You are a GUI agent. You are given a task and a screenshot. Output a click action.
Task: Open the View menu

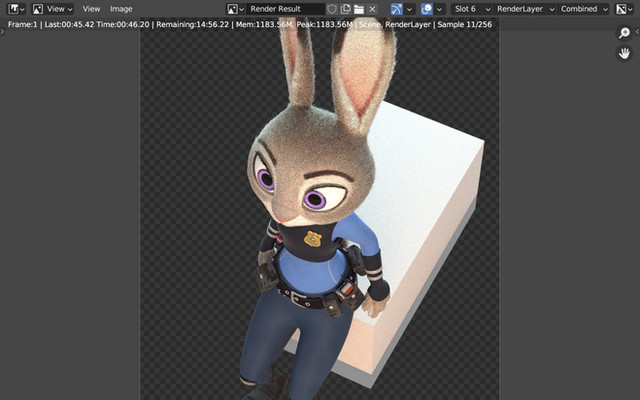click(x=91, y=9)
